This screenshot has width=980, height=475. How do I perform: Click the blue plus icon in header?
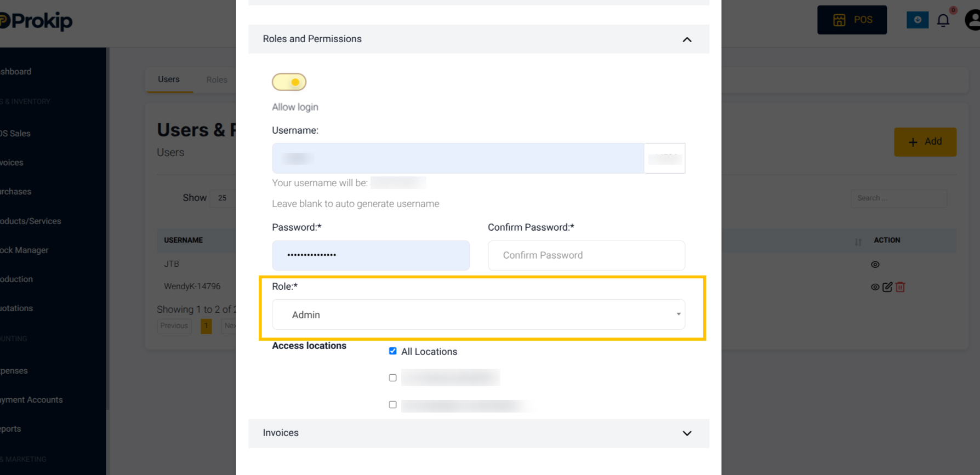917,20
